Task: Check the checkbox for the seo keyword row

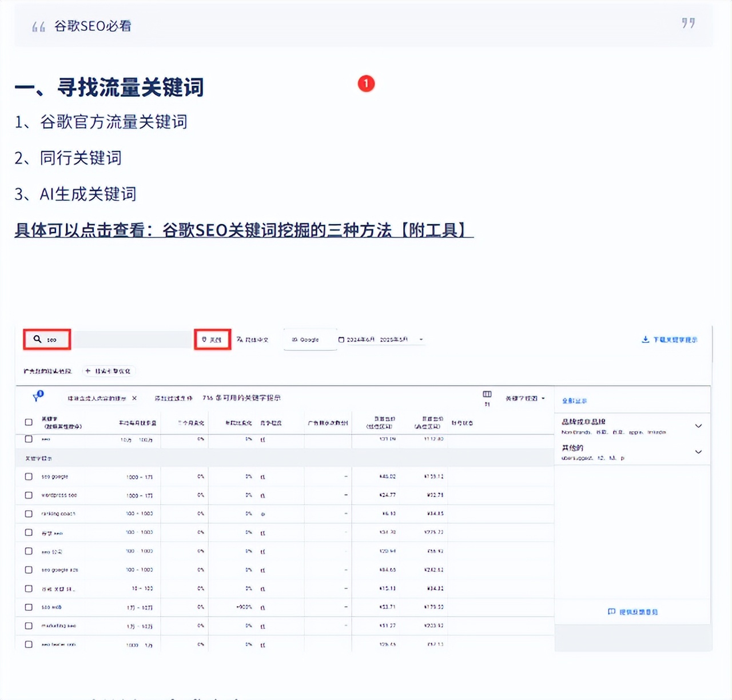Action: (28, 439)
